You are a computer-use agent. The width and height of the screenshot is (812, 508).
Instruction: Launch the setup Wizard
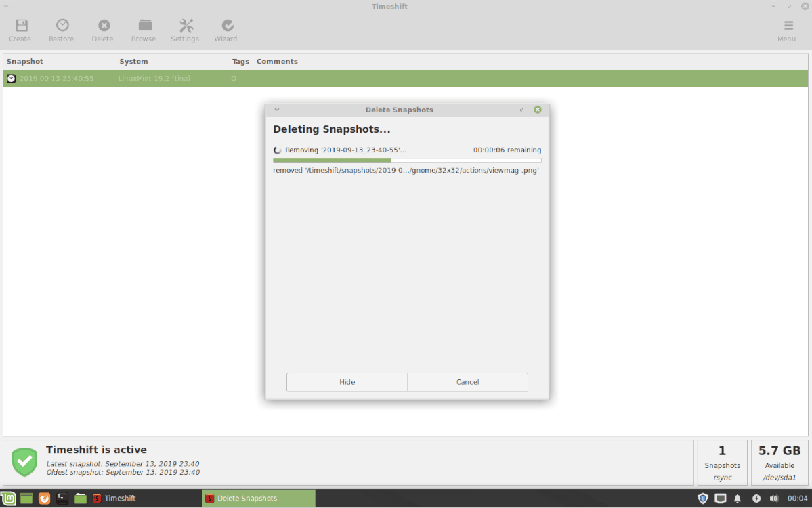coord(226,30)
